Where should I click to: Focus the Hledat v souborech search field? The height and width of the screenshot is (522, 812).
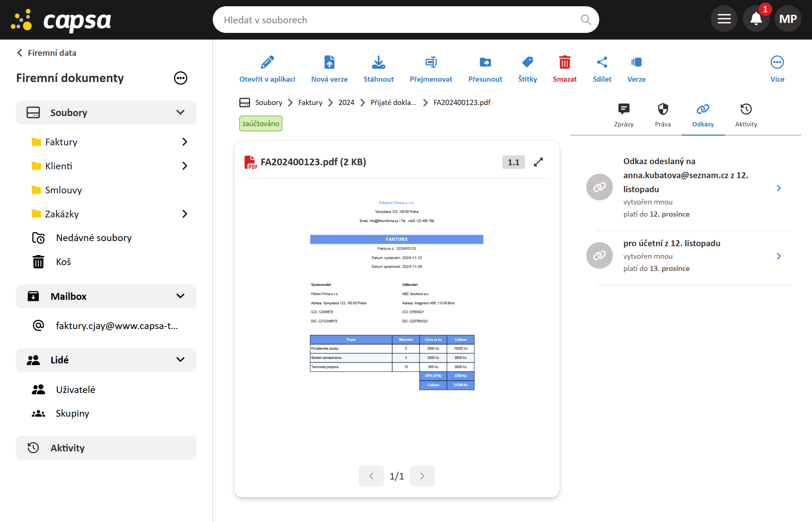click(x=399, y=20)
